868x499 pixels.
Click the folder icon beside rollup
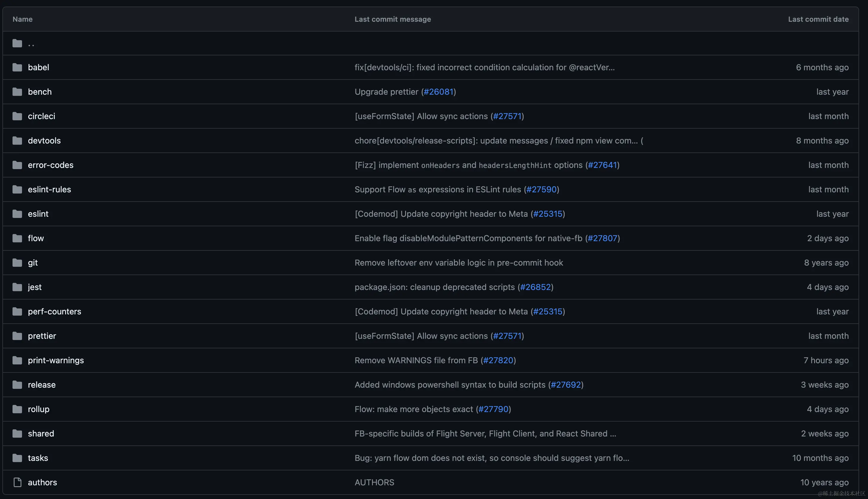click(17, 409)
